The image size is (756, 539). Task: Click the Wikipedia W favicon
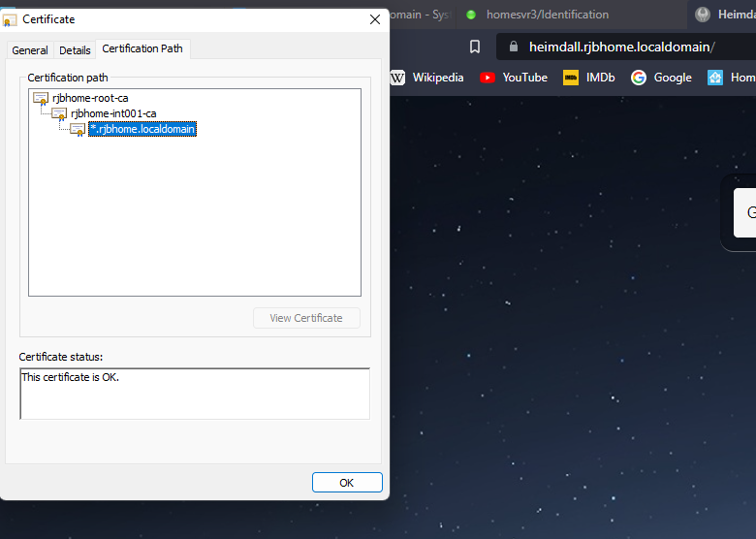[x=397, y=78]
